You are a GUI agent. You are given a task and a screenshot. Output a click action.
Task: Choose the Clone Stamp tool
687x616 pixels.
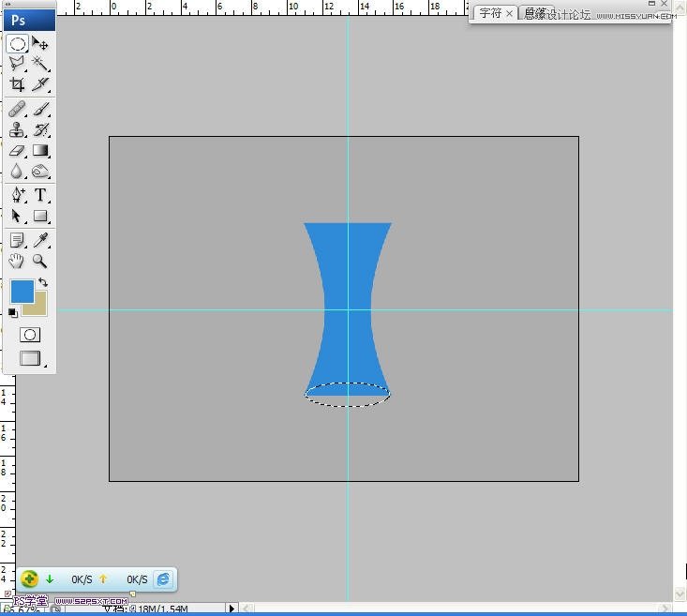[x=17, y=130]
